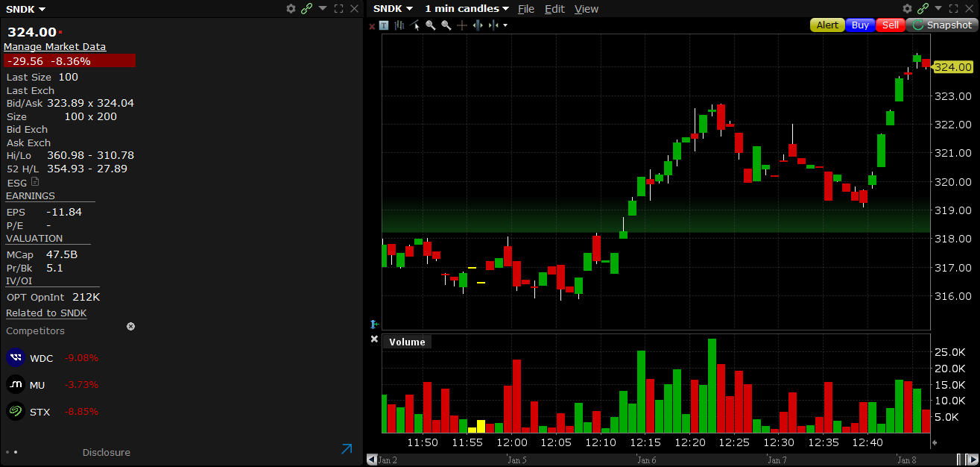Screen dimensions: 980x467
Task: Click the 324.00 current price tag
Action: (x=952, y=67)
